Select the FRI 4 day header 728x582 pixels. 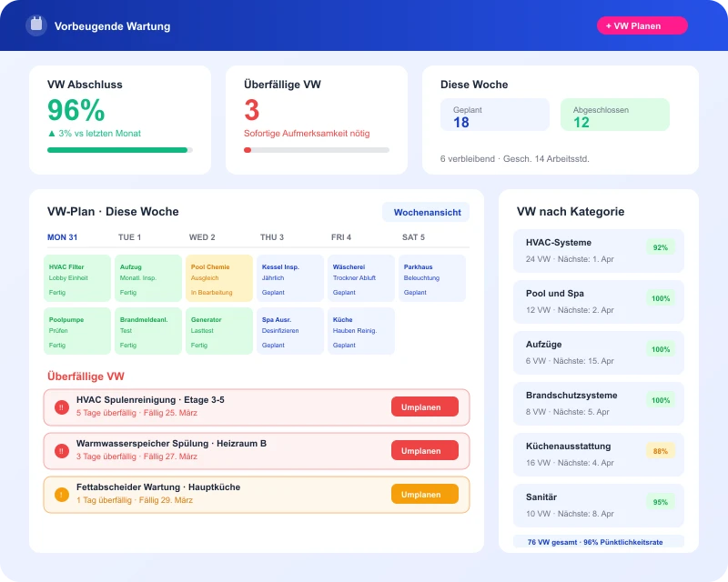(x=340, y=237)
